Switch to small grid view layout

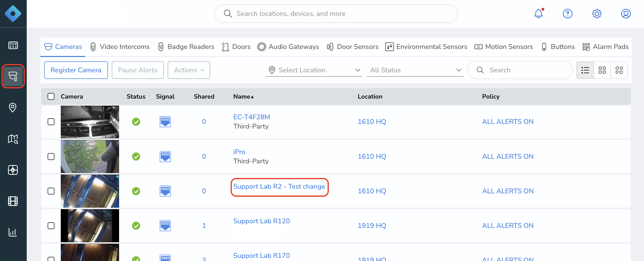point(619,70)
